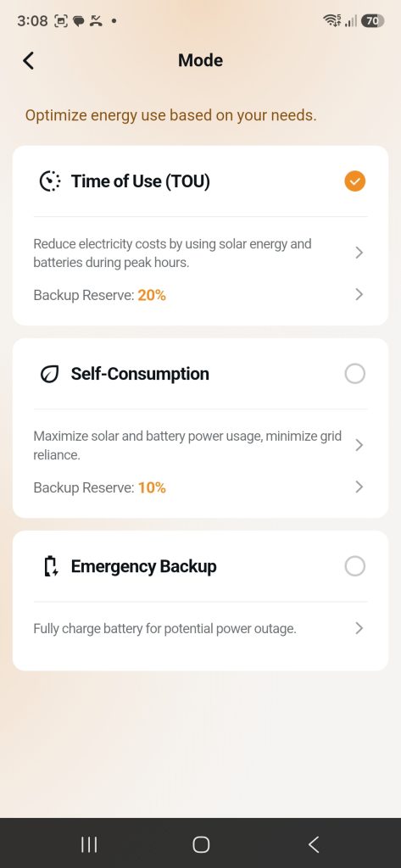This screenshot has height=868, width=401.
Task: Tap the Android navigation back button
Action: (314, 844)
